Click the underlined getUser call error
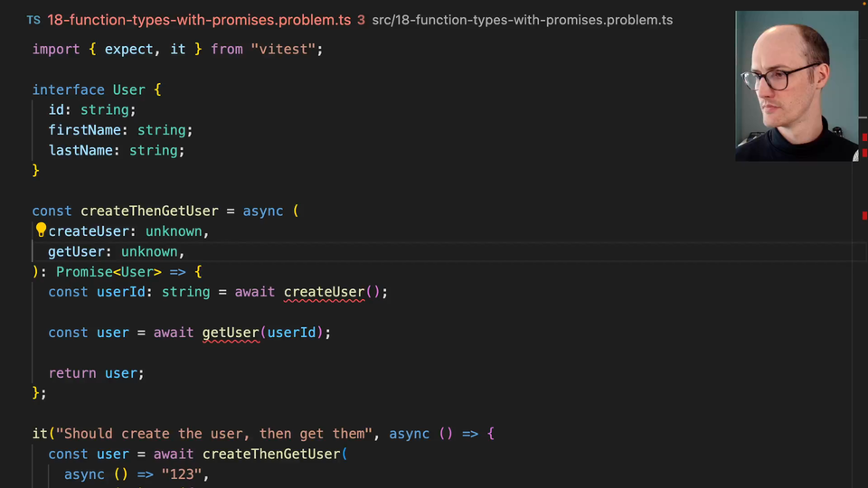868x488 pixels. pos(231,333)
